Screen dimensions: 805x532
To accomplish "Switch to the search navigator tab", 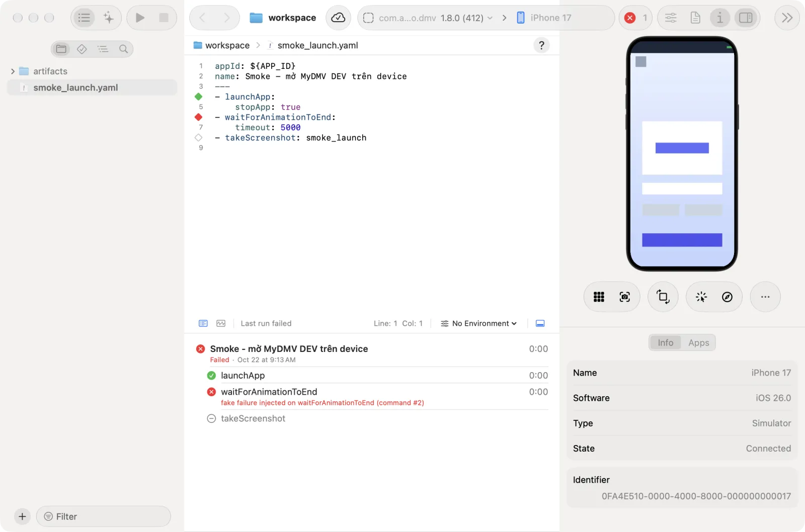I will click(123, 49).
